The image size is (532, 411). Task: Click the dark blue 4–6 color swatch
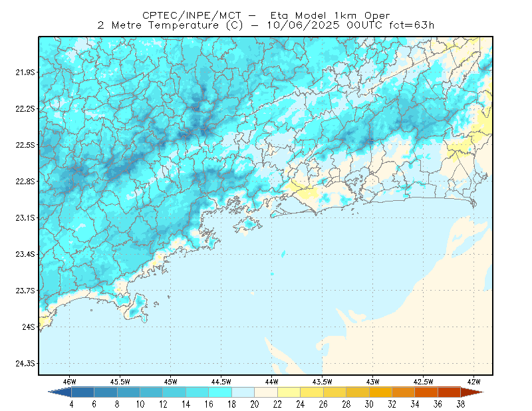click(82, 392)
